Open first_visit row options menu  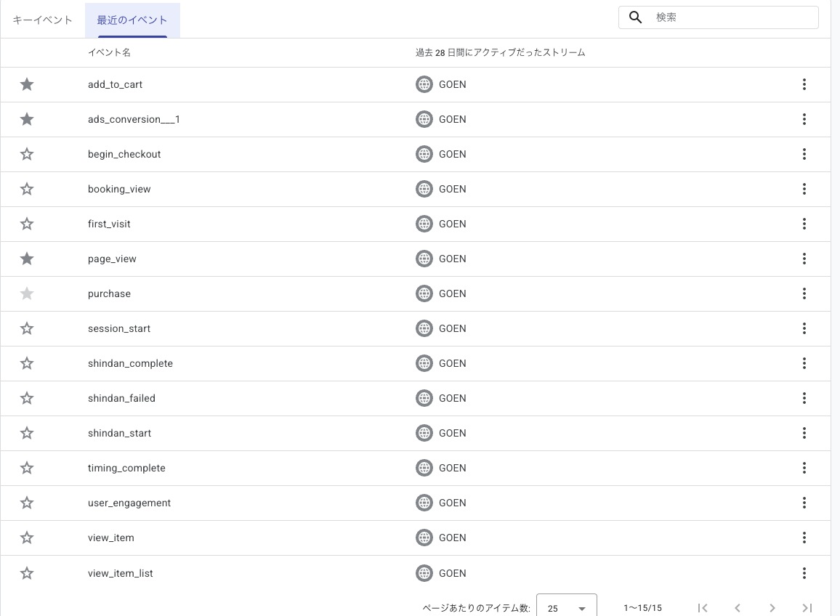pyautogui.click(x=804, y=224)
